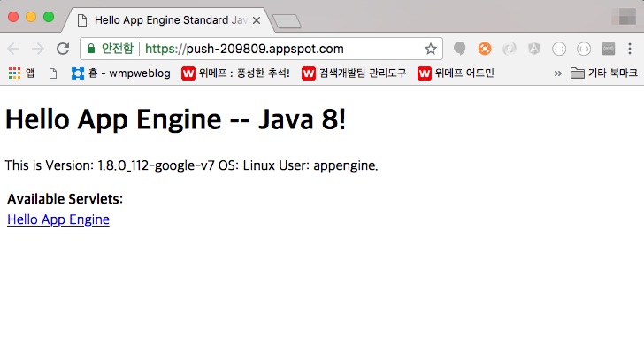
Task: Open the 기타 북마크 bookmarks folder
Action: [603, 73]
